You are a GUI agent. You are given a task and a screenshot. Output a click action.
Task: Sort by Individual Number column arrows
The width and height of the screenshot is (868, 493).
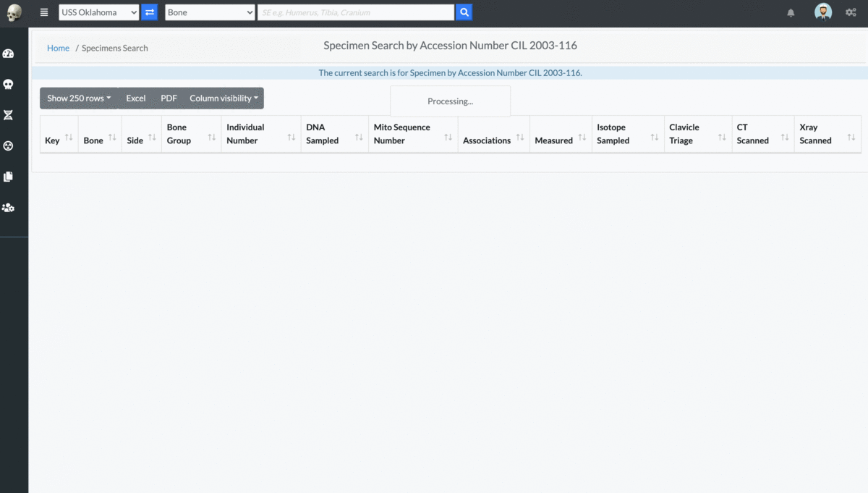click(291, 138)
